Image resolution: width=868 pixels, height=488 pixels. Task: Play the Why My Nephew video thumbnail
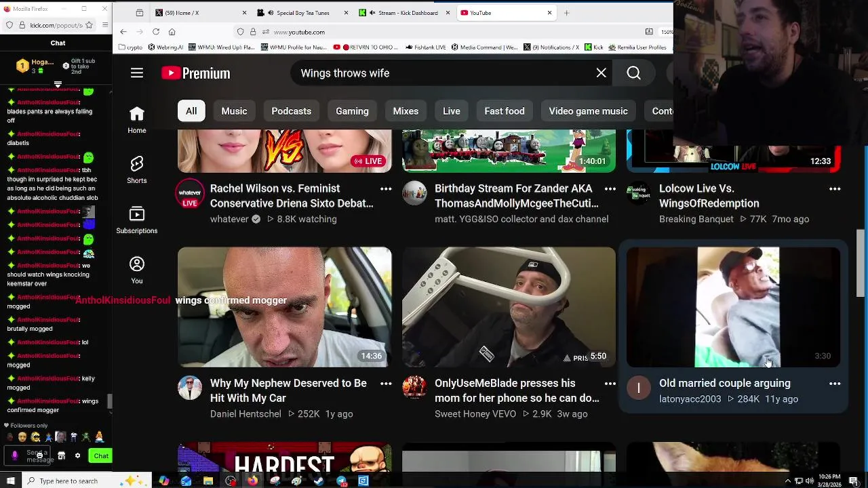(x=284, y=307)
